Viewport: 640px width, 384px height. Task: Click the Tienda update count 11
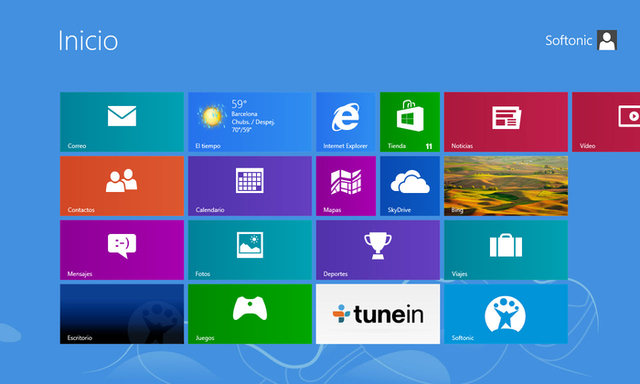(x=429, y=146)
